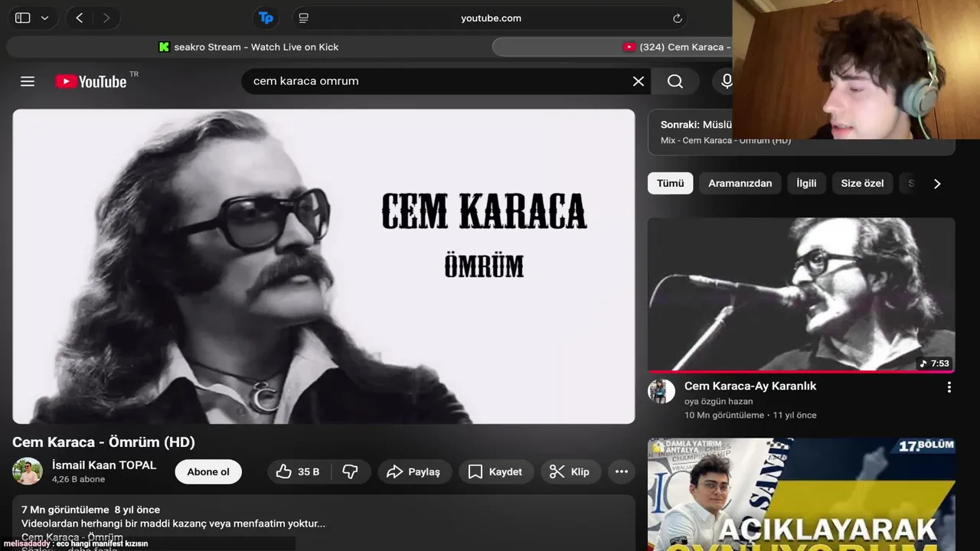980x551 pixels.
Task: Open the oya özgün hazan channel name
Action: pos(718,401)
